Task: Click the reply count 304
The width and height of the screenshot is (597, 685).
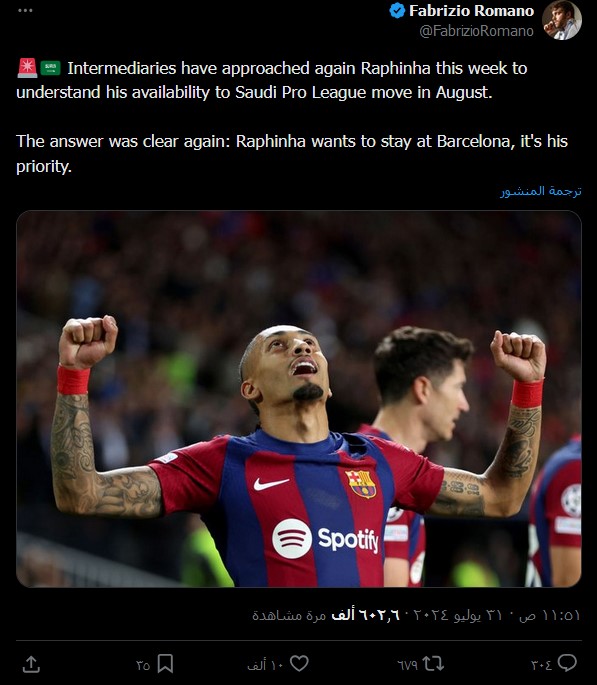Action: click(542, 665)
